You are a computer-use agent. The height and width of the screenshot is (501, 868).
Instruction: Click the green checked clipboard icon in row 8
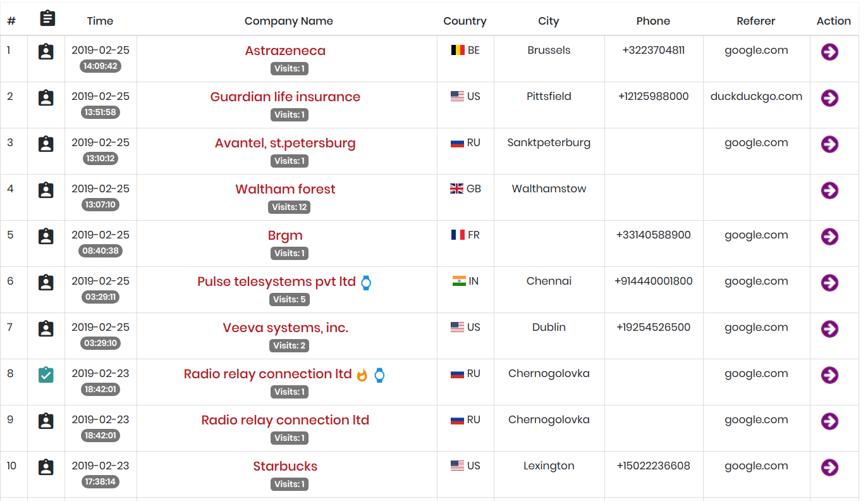[46, 375]
